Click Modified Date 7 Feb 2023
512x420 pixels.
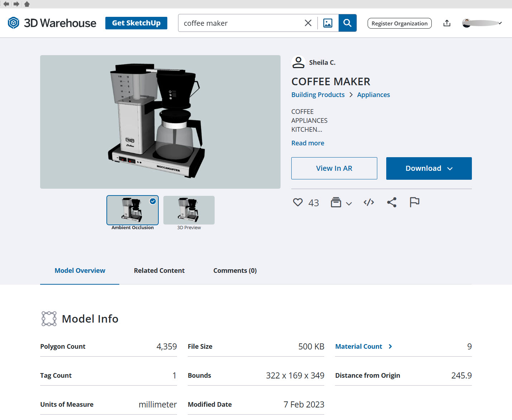[x=304, y=404]
